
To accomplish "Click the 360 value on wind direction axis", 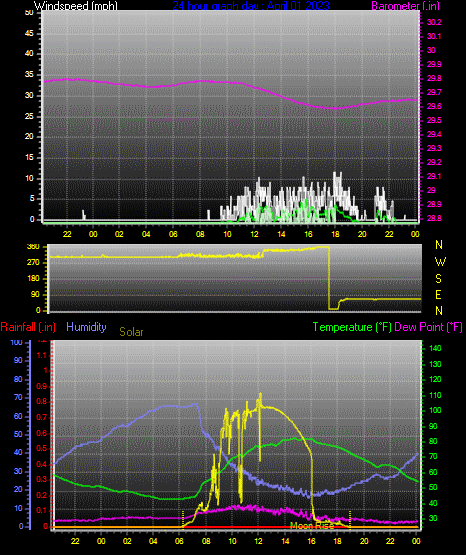I will [33, 247].
